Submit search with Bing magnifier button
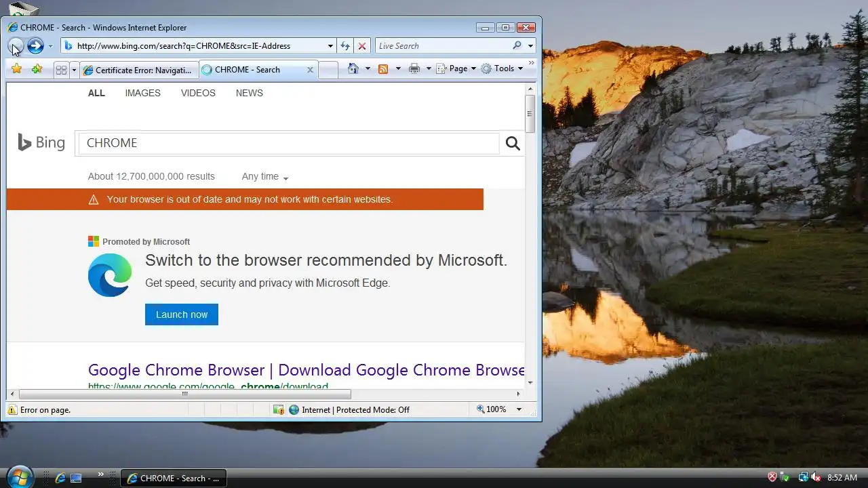Screen dimensions: 868x488 click(x=513, y=143)
